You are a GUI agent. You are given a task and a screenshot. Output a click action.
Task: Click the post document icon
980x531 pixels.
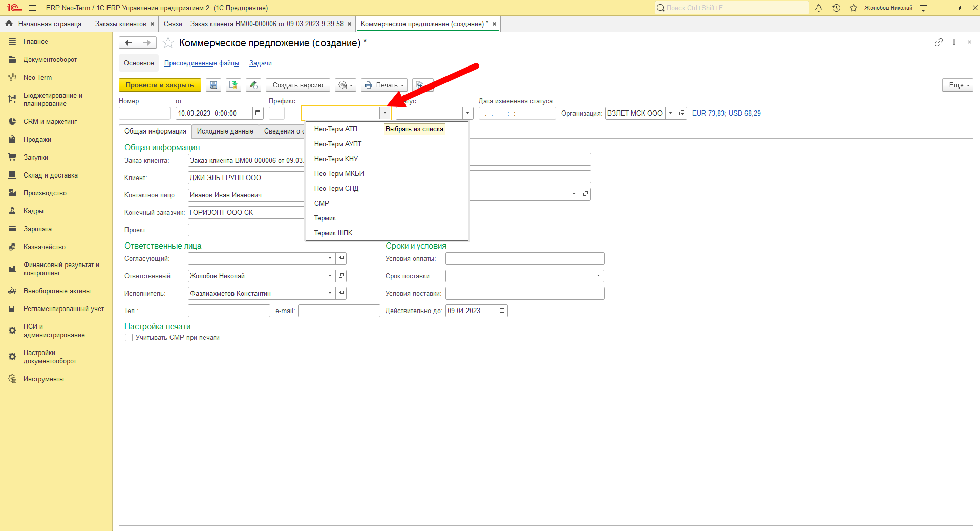pyautogui.click(x=233, y=85)
